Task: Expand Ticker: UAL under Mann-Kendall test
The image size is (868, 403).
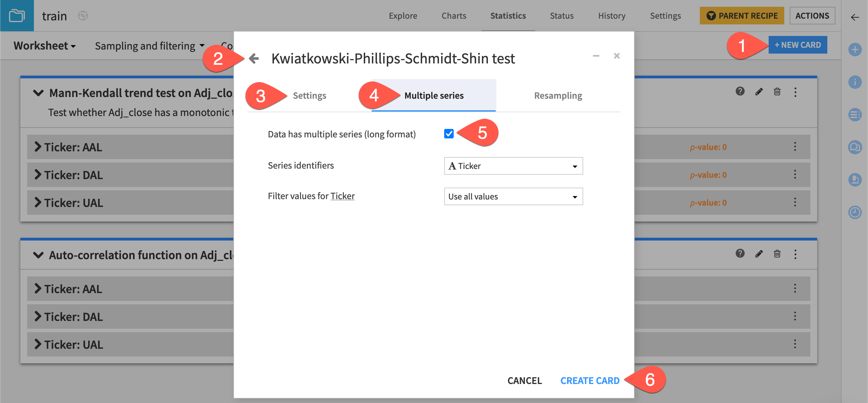Action: click(x=38, y=203)
